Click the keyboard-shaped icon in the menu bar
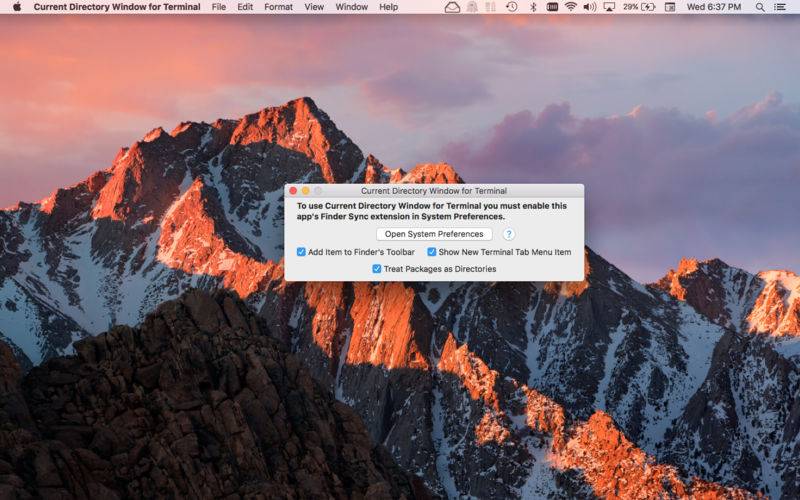 point(552,7)
